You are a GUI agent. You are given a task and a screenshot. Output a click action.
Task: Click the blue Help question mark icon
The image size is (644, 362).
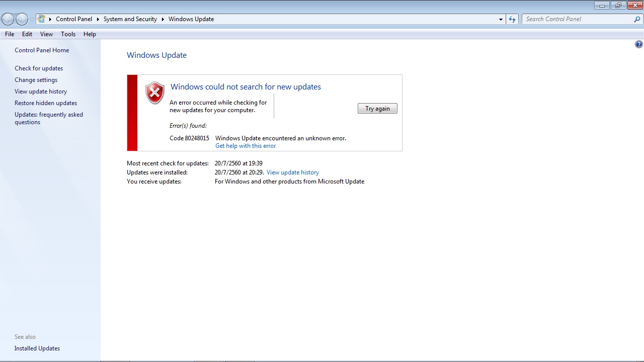(639, 44)
